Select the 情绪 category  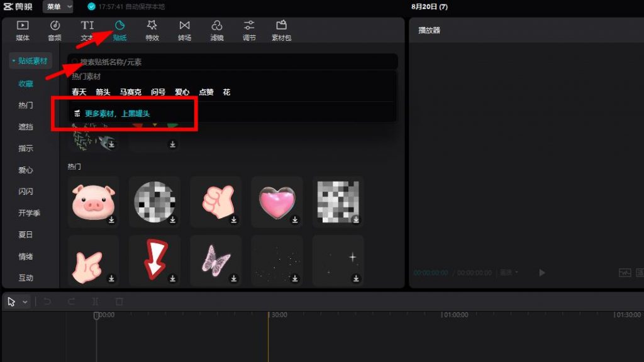click(25, 256)
